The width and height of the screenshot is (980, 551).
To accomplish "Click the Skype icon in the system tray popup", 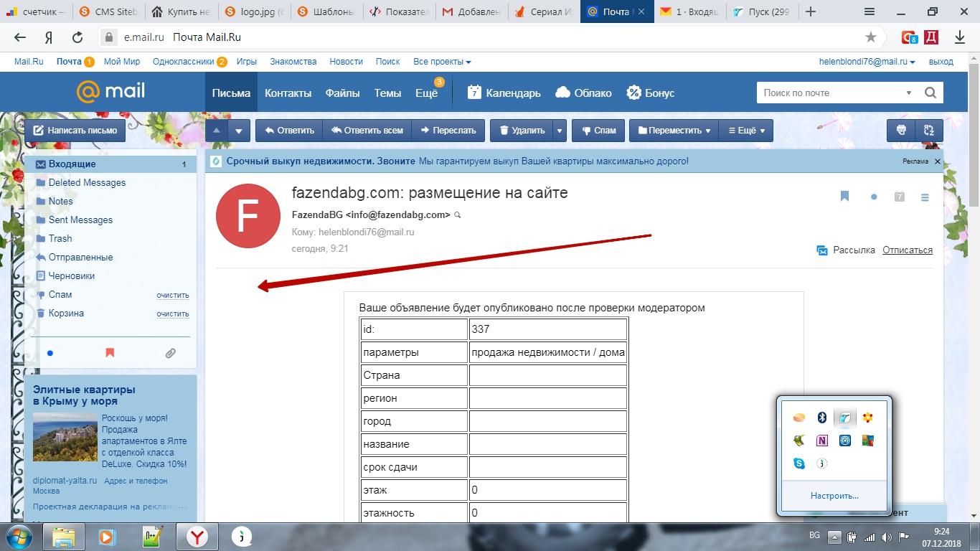I will click(x=798, y=463).
